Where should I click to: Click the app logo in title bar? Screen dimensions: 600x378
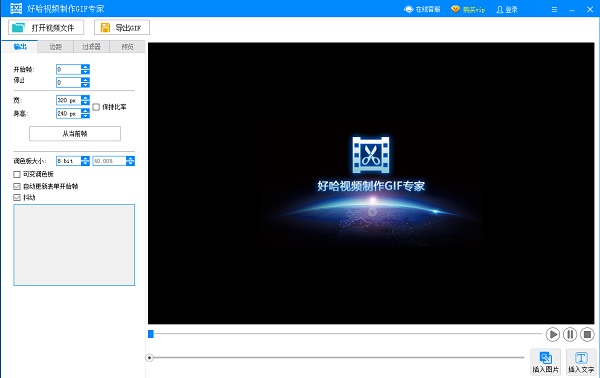[16, 8]
